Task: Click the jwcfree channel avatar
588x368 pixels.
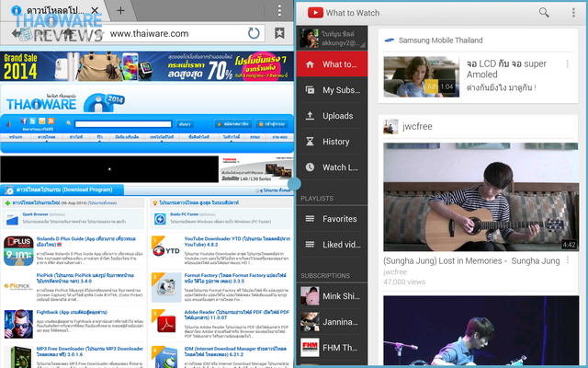Action: click(x=390, y=127)
